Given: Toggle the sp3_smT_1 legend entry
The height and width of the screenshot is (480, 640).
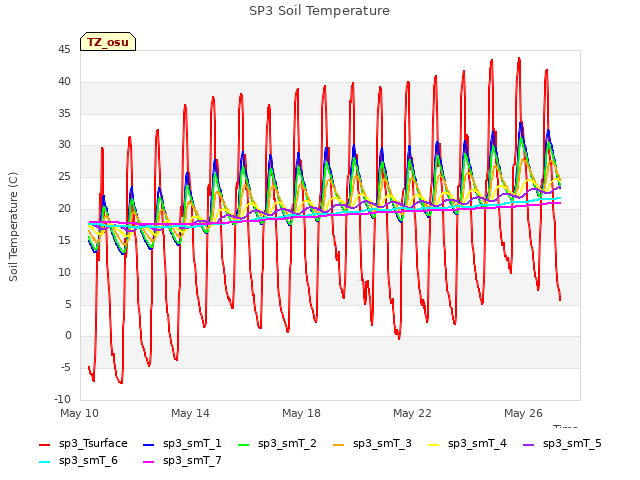Looking at the screenshot, I should point(182,443).
